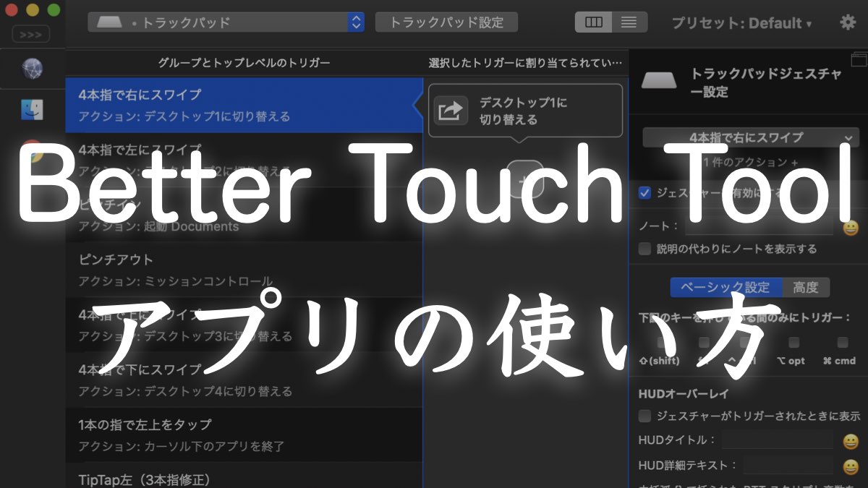Select the ピンチアウト trigger row
The image size is (868, 488).
[x=244, y=270]
